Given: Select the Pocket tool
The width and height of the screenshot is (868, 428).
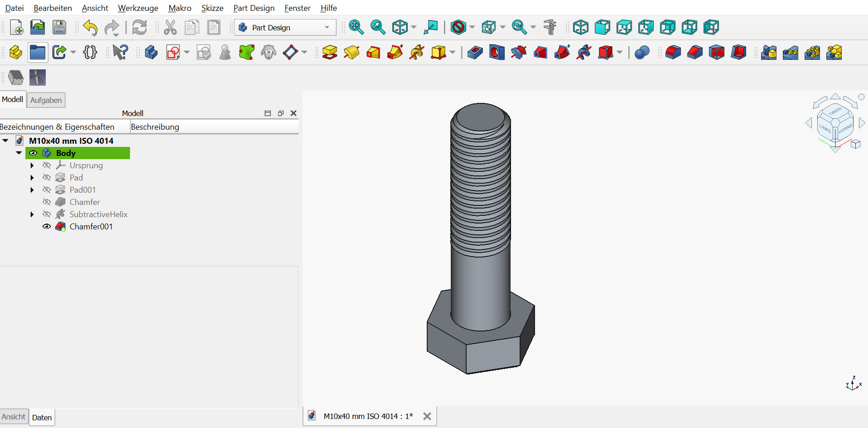Looking at the screenshot, I should point(475,53).
